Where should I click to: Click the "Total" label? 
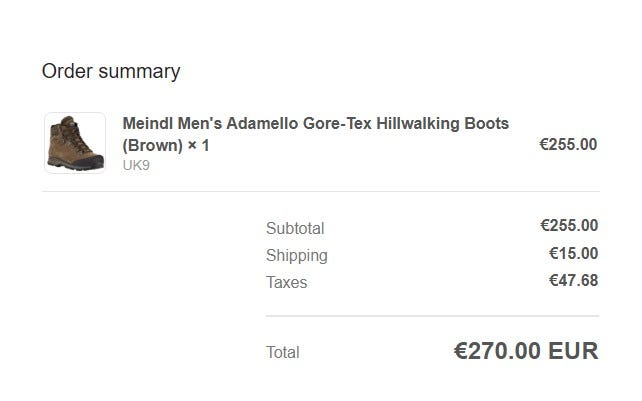[x=283, y=352]
